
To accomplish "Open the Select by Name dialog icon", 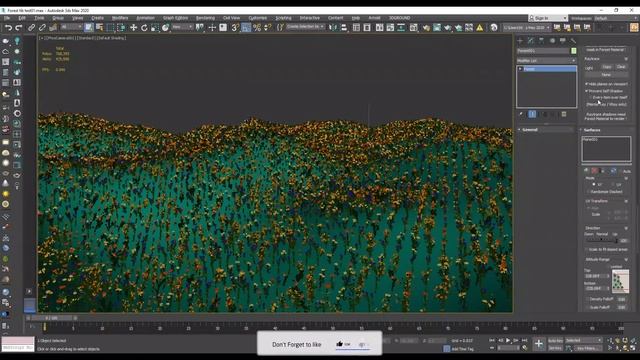I will pyautogui.click(x=99, y=28).
